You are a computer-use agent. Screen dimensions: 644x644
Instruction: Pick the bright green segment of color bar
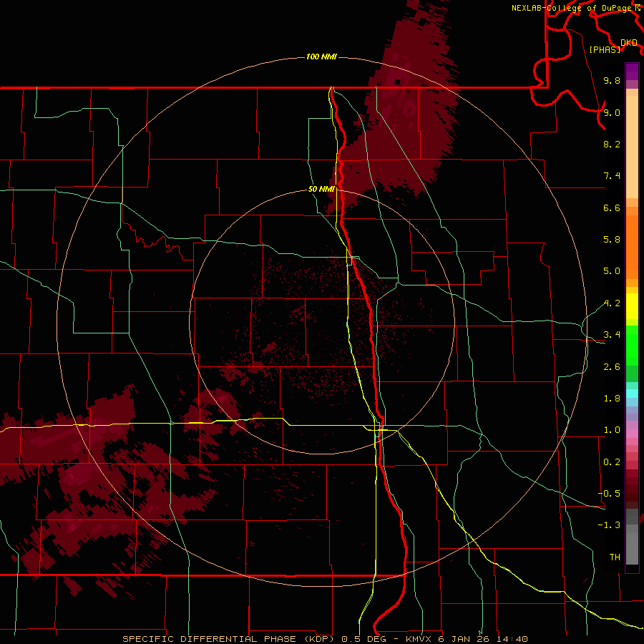point(632,345)
